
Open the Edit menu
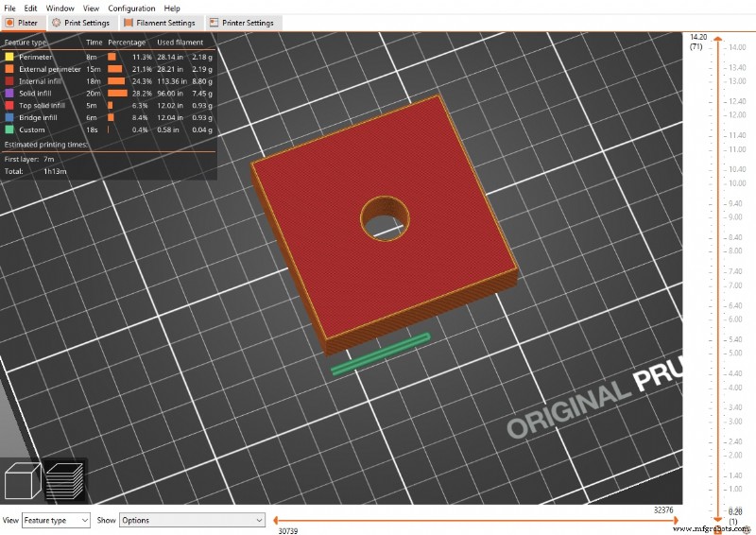point(30,9)
